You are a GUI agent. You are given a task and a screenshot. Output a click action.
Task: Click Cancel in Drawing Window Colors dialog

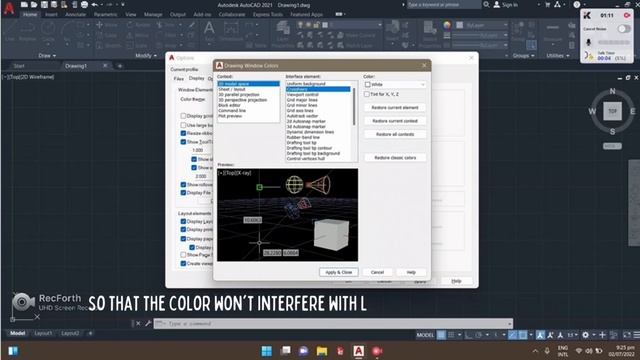click(377, 272)
